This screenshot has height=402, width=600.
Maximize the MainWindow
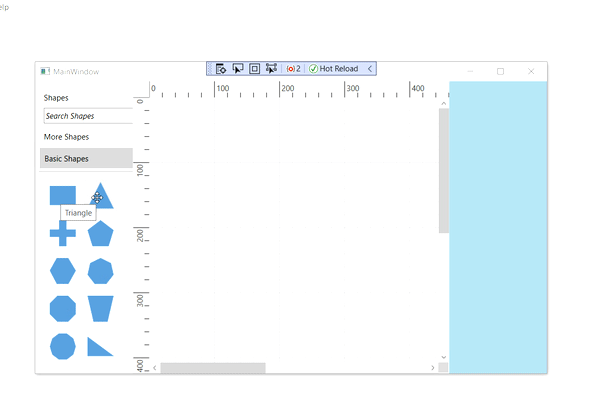[x=501, y=72]
